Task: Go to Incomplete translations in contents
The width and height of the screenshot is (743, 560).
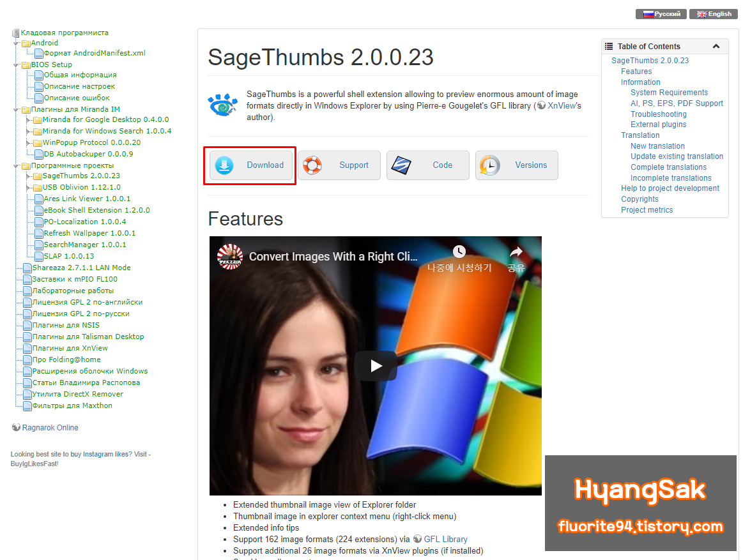Action: pyautogui.click(x=671, y=178)
